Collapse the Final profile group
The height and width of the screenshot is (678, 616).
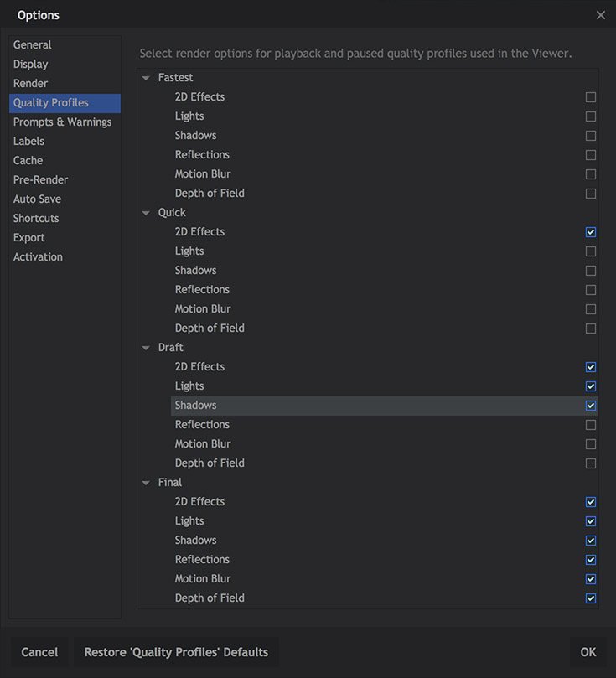[147, 483]
